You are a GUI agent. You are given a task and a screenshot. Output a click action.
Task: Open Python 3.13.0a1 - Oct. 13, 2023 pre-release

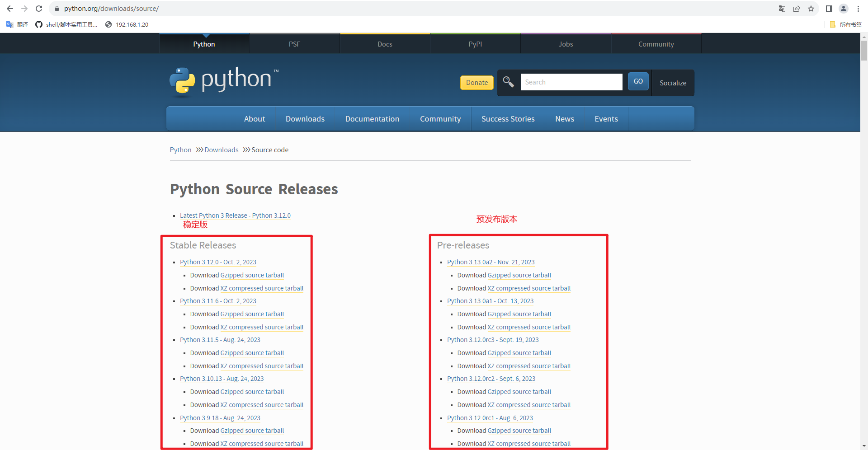point(491,301)
